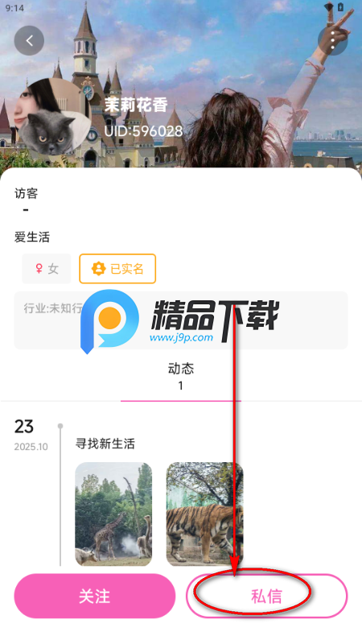The image size is (362, 644).
Task: Open the giraffe photo thumbnail
Action: pos(113,514)
